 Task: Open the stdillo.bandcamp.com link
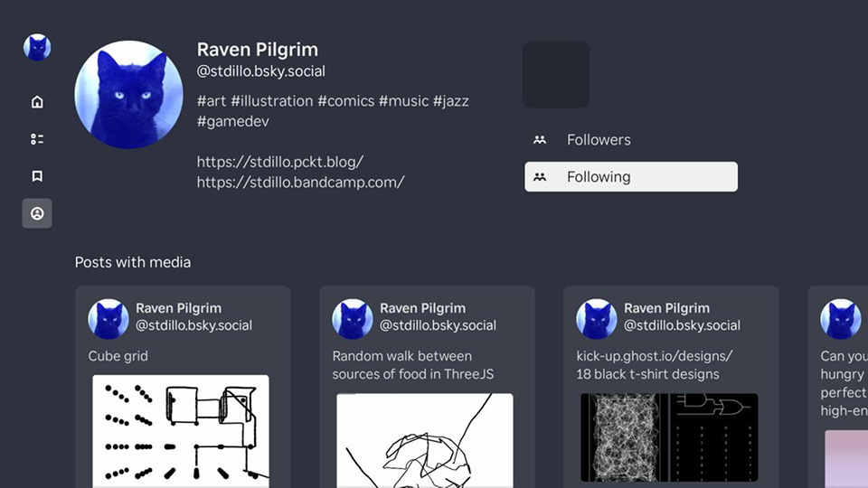pyautogui.click(x=300, y=182)
